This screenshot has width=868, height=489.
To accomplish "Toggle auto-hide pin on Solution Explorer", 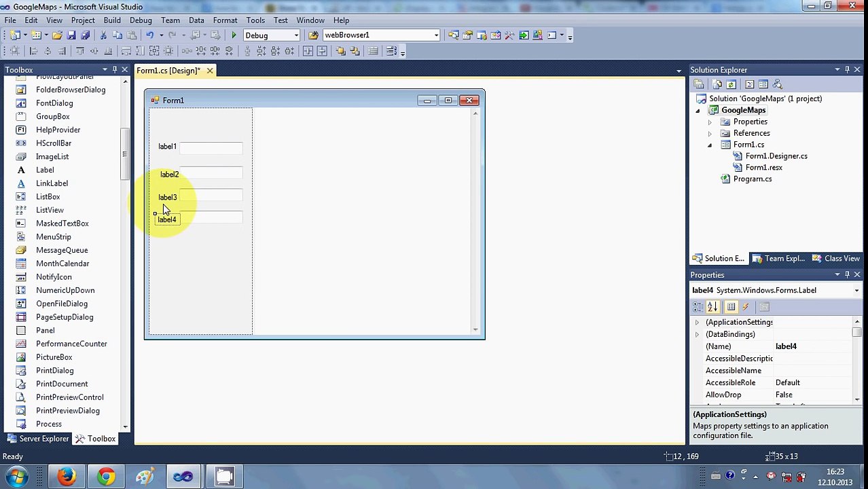I will [x=847, y=70].
